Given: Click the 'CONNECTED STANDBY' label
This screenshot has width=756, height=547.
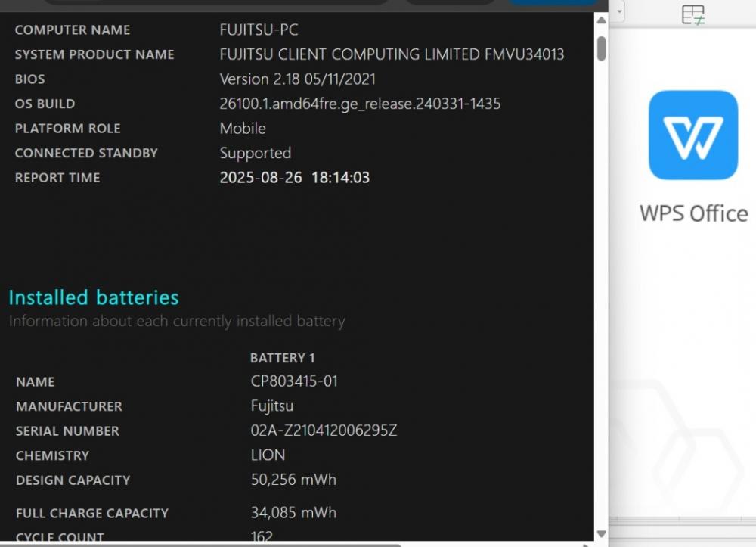Looking at the screenshot, I should coord(86,153).
